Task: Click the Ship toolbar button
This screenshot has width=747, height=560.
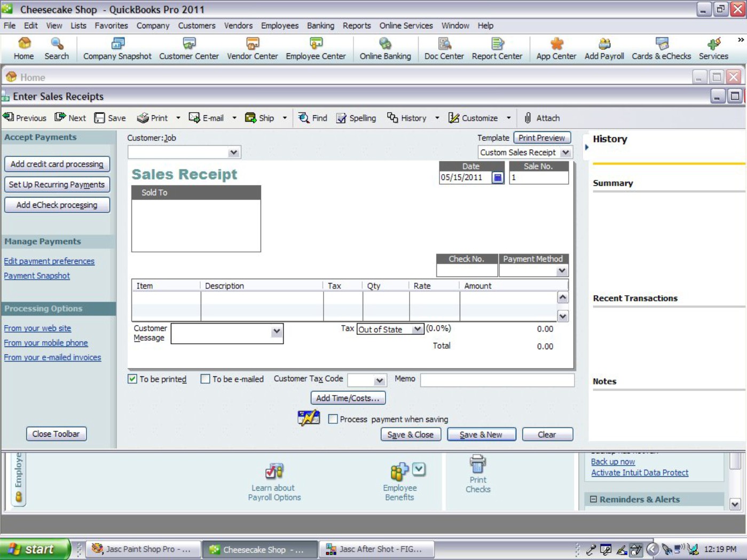Action: (260, 118)
